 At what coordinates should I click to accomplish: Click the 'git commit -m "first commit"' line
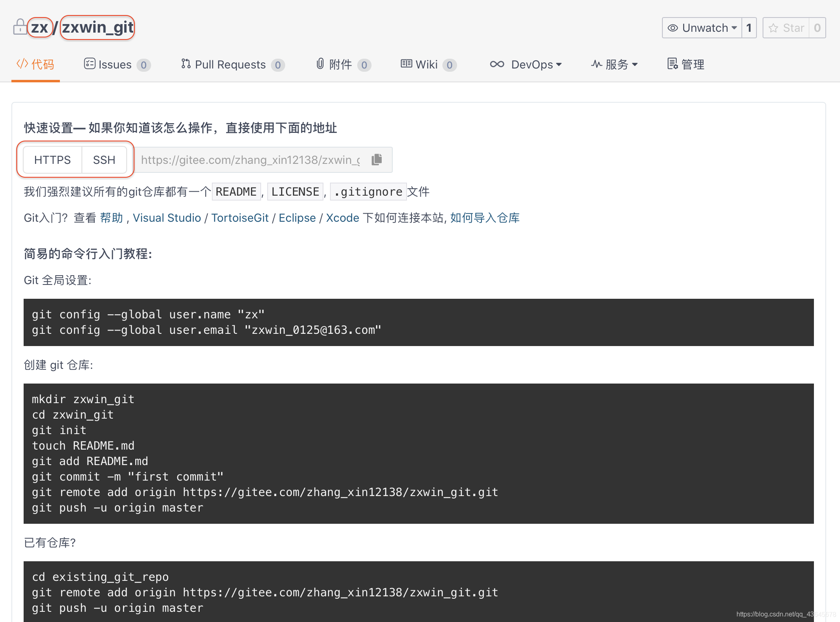click(x=128, y=476)
